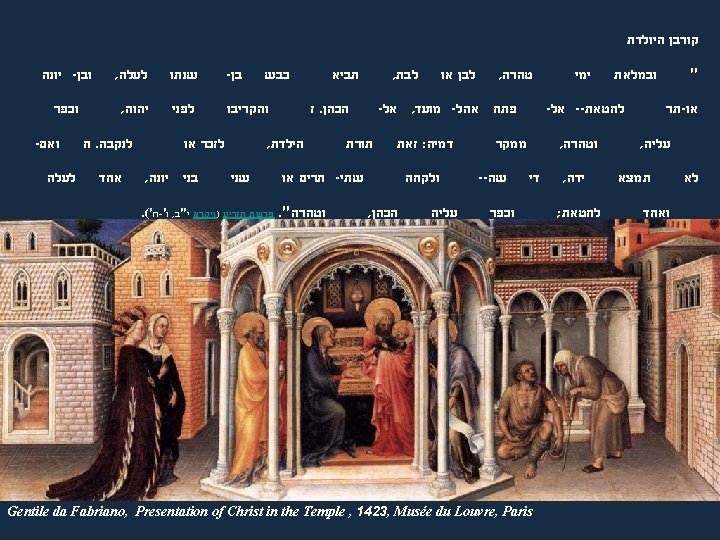The image size is (720, 540).
Task: Click the Gentile da Fabriano painting image
Action: point(360,360)
